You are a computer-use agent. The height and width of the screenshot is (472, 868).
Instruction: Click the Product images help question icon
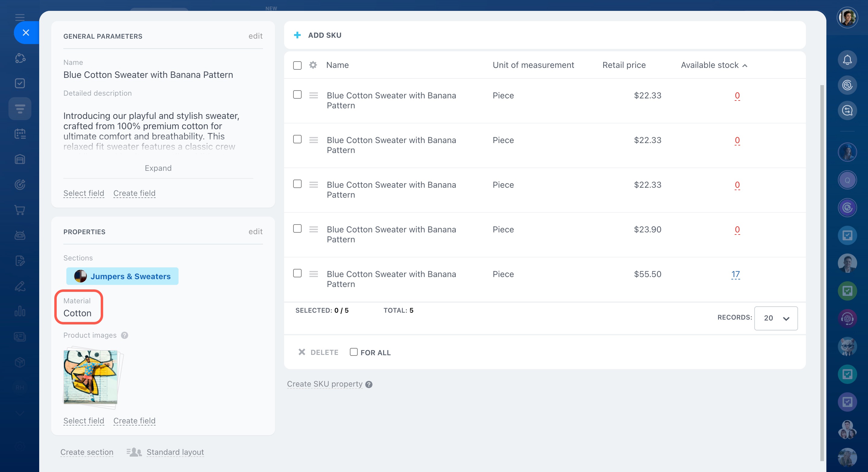[x=124, y=335]
